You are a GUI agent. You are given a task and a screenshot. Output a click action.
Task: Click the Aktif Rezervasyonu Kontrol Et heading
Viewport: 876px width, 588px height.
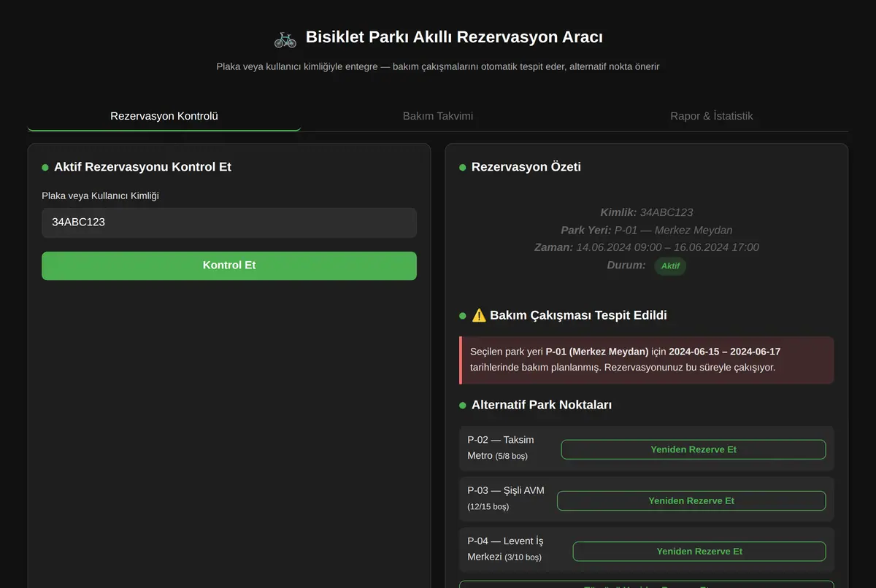point(142,167)
